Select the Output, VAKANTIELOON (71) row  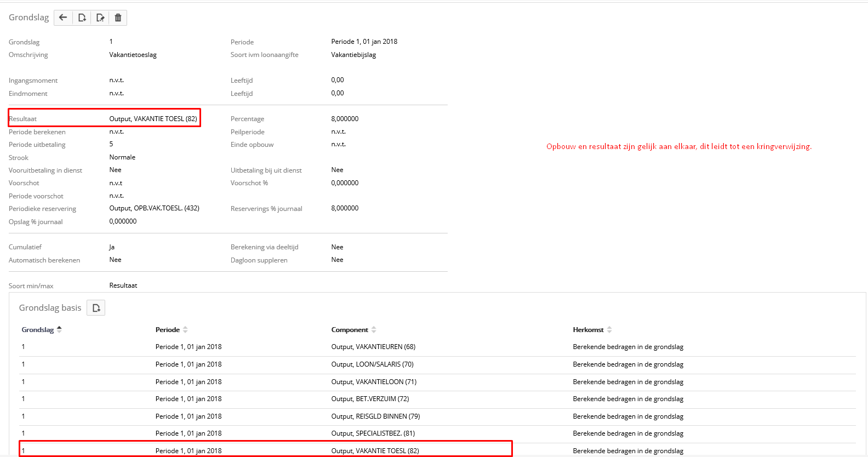(x=374, y=382)
